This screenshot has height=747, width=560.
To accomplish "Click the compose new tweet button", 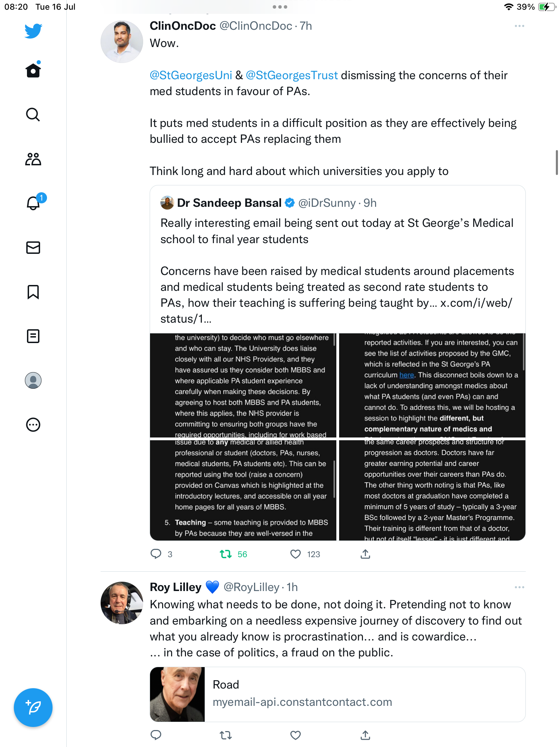I will (x=33, y=708).
